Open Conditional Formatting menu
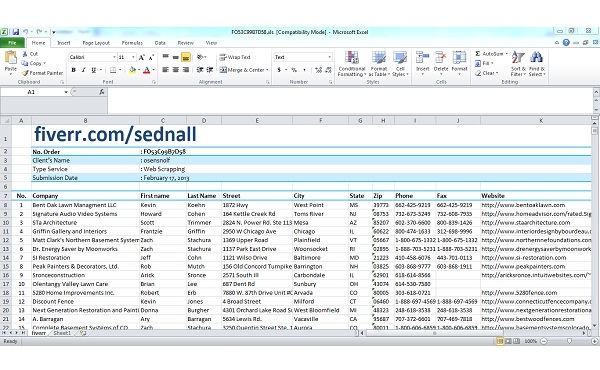Screen dimensions: 600x370 click(352, 64)
